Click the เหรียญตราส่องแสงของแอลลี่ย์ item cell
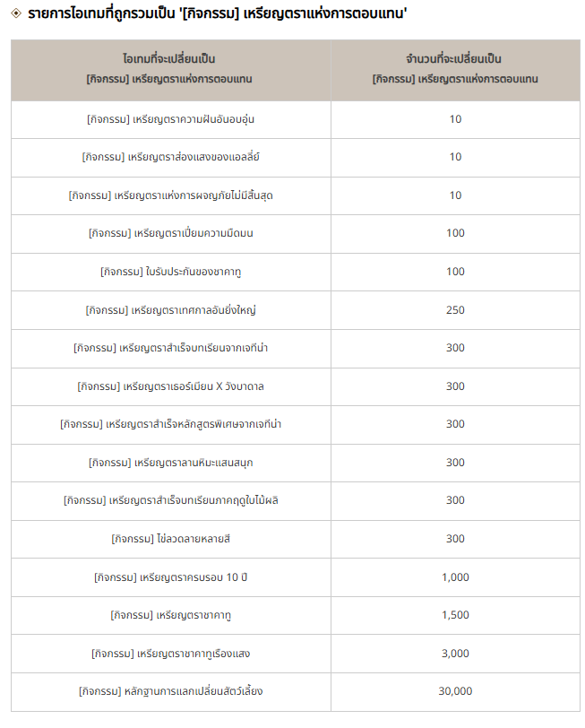 pos(171,158)
